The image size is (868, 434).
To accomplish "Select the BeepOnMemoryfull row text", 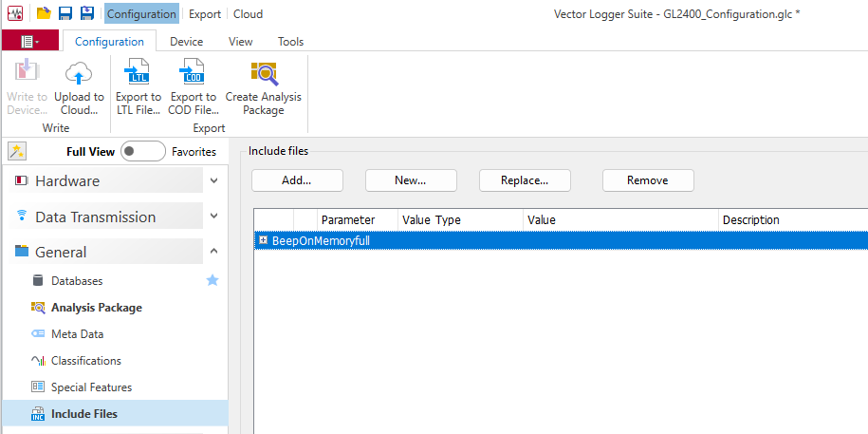I will tap(321, 240).
